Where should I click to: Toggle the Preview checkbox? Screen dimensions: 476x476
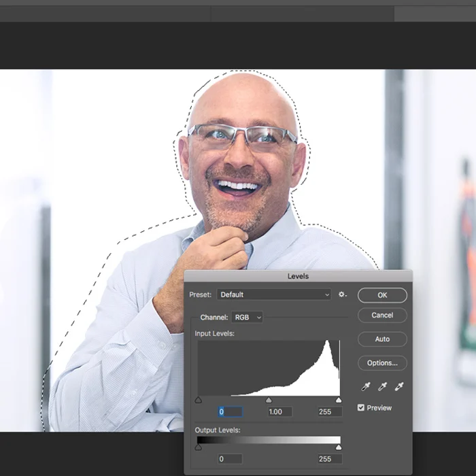coord(360,407)
